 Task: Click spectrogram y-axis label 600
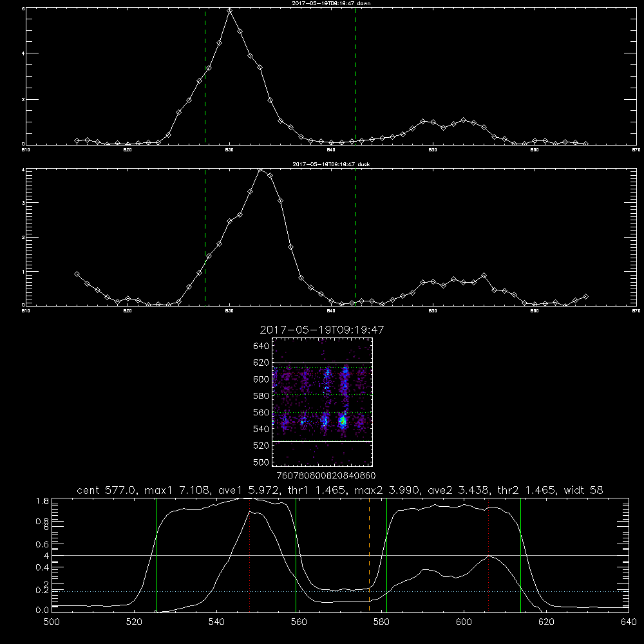coord(261,379)
